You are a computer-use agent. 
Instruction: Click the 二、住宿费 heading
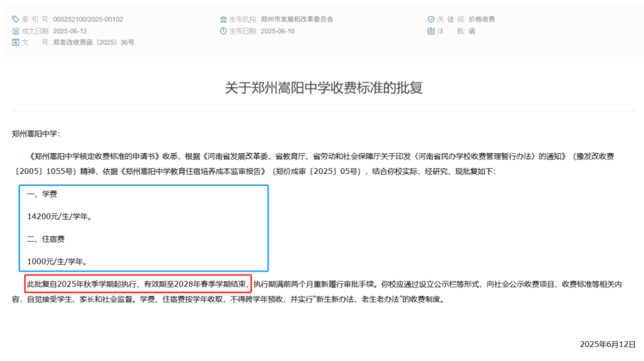click(46, 239)
